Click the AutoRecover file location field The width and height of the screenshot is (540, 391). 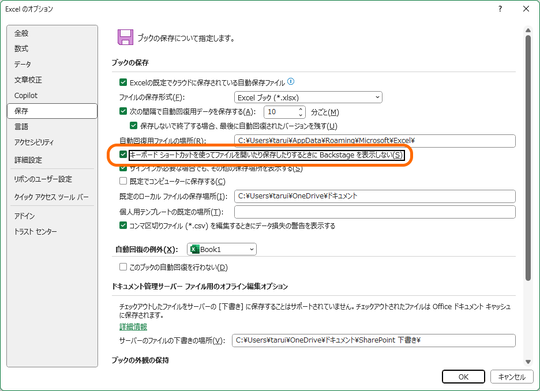click(x=375, y=141)
